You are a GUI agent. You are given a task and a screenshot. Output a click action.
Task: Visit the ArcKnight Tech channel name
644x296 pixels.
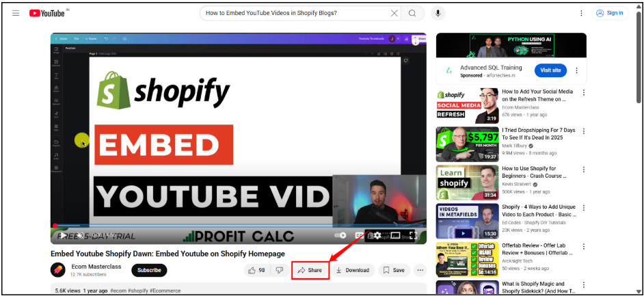tap(517, 261)
